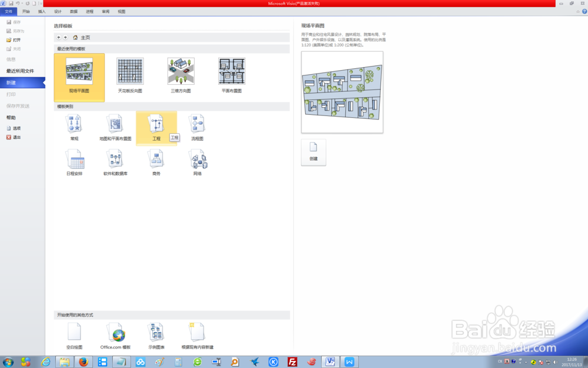Screen dimensions: 588x368
Task: Browse Office.com 模板
Action: pyautogui.click(x=115, y=336)
